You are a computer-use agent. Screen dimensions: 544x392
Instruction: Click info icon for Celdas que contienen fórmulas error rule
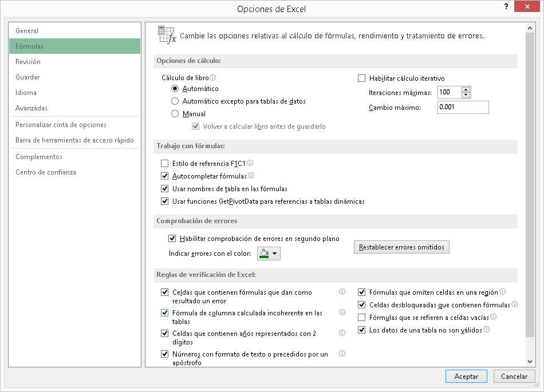point(342,291)
